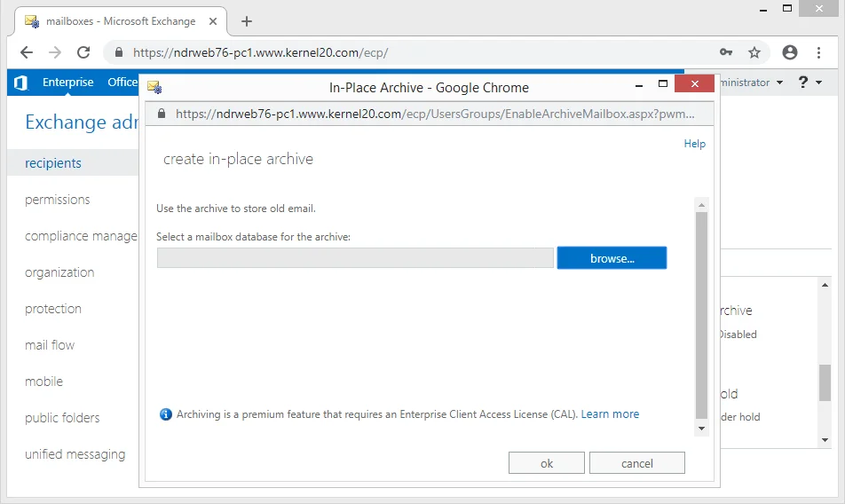Expand the help dropdown arrow

819,83
